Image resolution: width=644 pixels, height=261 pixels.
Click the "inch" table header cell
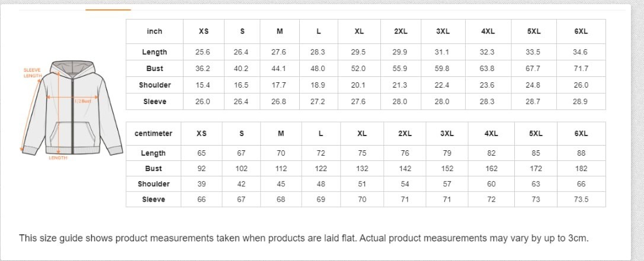coord(154,31)
